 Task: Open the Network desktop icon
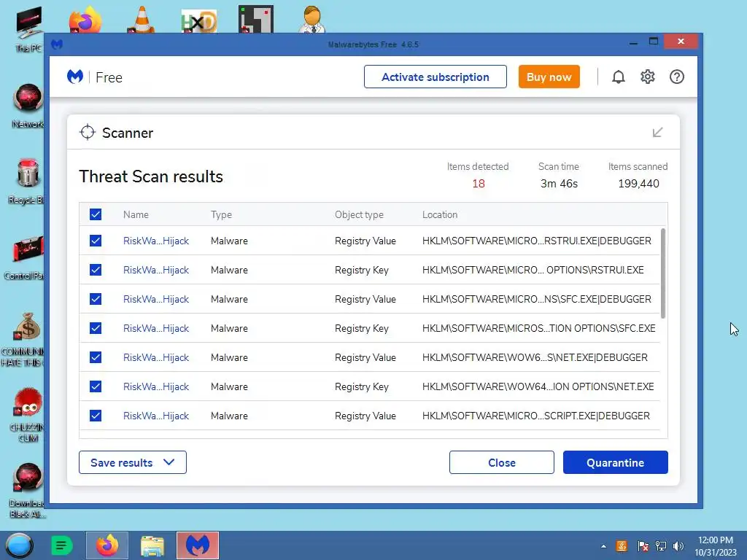[x=28, y=106]
